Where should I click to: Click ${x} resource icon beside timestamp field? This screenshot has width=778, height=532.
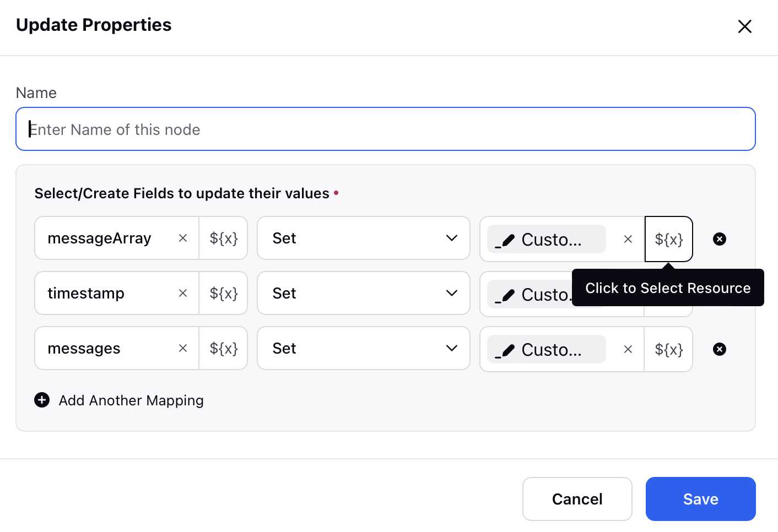223,293
